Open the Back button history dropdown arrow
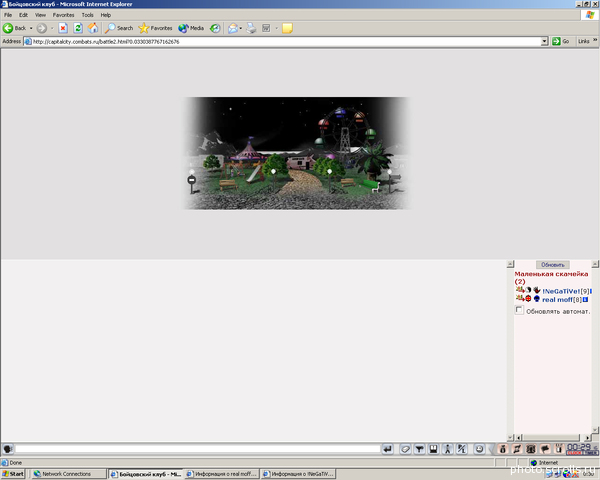Image resolution: width=600 pixels, height=480 pixels. coord(31,28)
